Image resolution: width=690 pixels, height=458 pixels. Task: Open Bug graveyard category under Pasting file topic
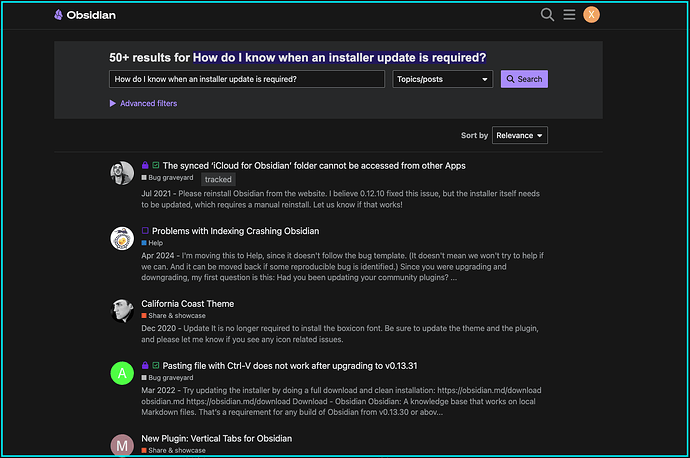168,378
